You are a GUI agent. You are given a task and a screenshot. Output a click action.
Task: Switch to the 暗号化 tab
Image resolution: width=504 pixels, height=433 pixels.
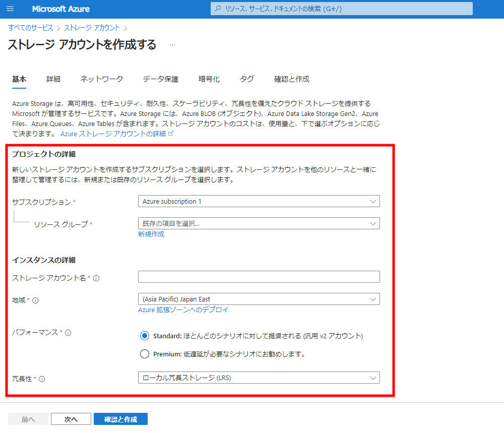209,79
